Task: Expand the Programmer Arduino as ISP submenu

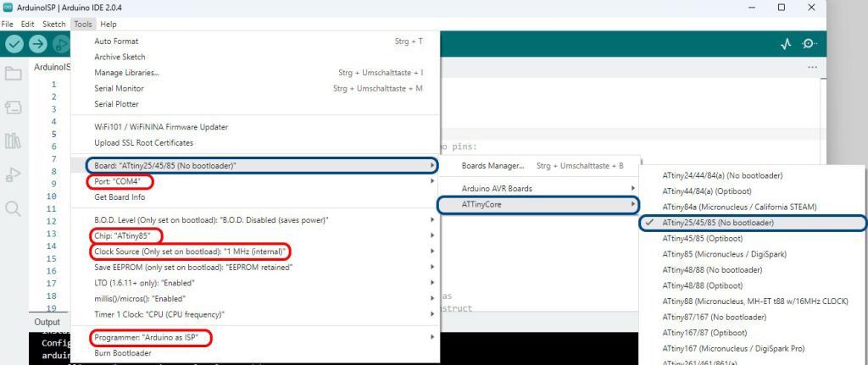Action: click(255, 337)
